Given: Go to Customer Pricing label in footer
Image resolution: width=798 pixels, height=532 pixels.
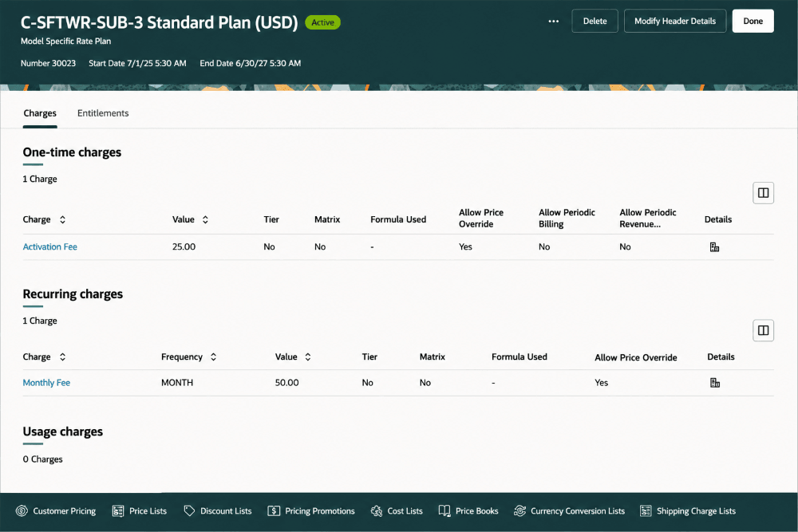Looking at the screenshot, I should pyautogui.click(x=64, y=510).
